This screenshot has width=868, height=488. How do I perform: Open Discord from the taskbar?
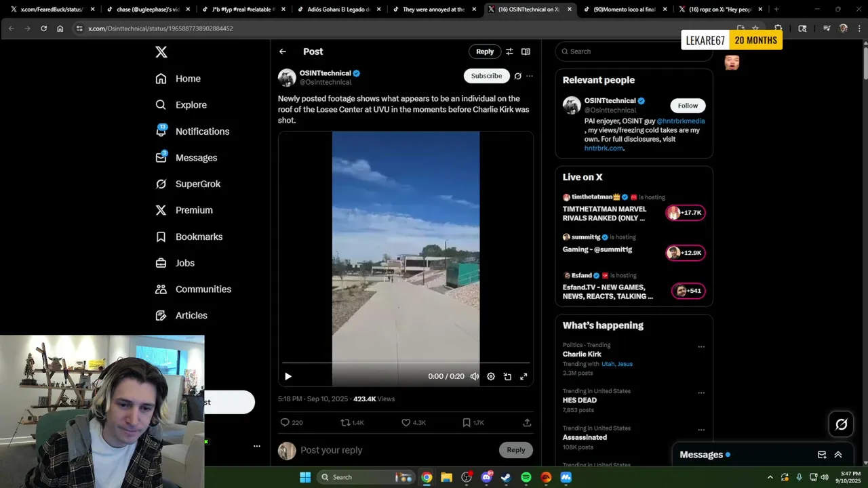coord(486,477)
